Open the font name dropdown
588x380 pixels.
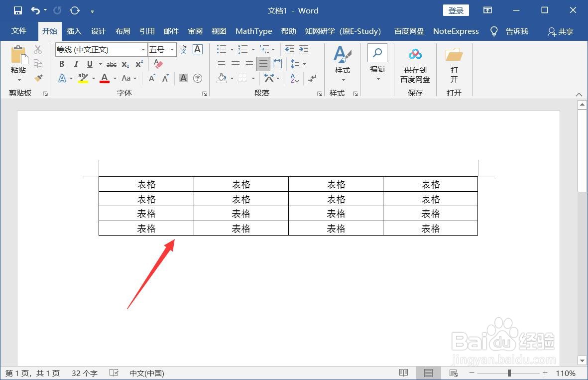pyautogui.click(x=143, y=49)
